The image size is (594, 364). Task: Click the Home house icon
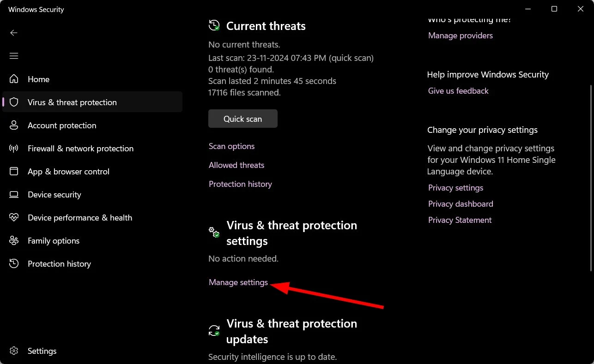(x=14, y=79)
